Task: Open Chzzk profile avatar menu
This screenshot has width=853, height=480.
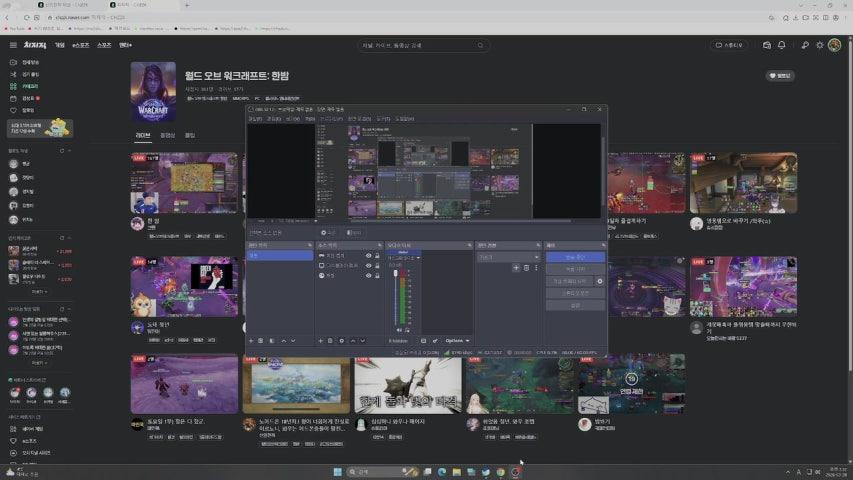Action: point(835,45)
